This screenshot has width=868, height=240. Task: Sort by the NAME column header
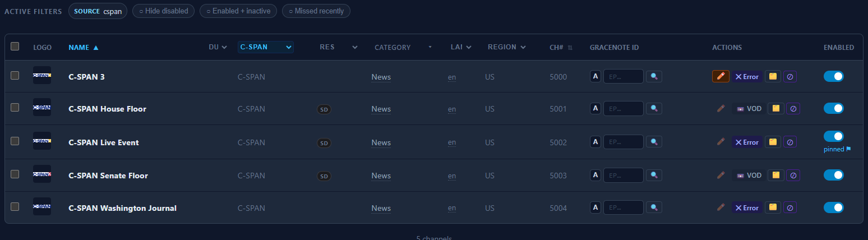(84, 48)
